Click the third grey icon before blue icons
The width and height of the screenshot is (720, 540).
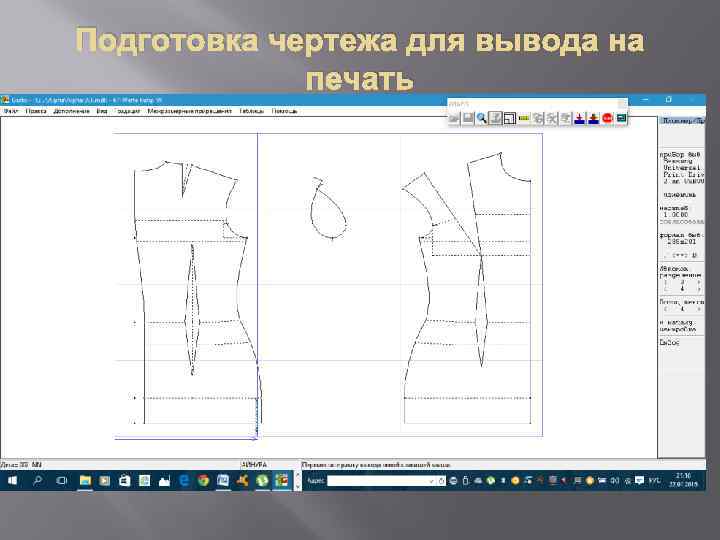pyautogui.click(x=566, y=118)
